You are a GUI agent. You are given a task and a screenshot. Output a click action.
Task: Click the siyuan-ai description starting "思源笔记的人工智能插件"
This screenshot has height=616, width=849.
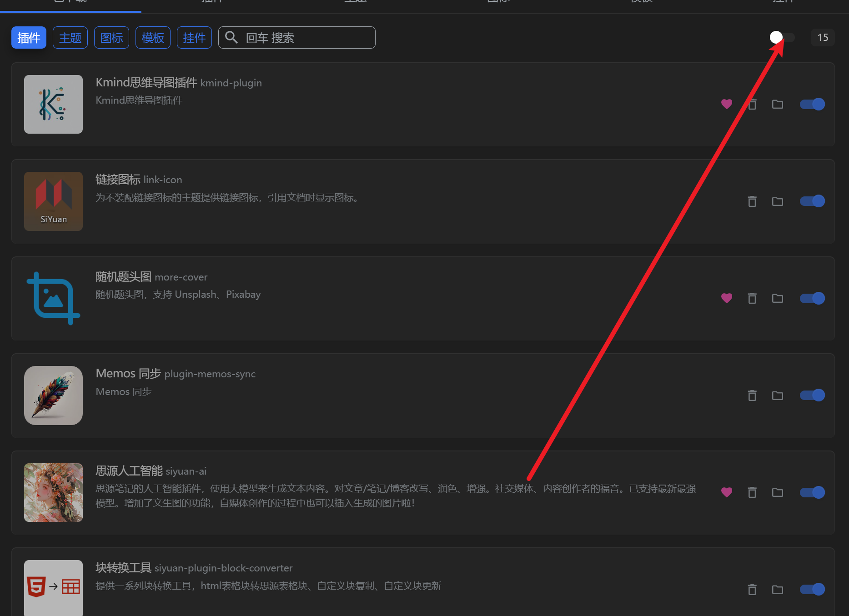tap(396, 496)
